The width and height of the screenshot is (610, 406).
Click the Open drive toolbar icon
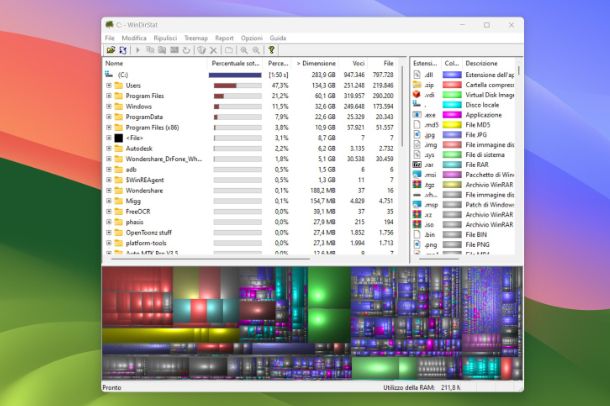point(111,50)
